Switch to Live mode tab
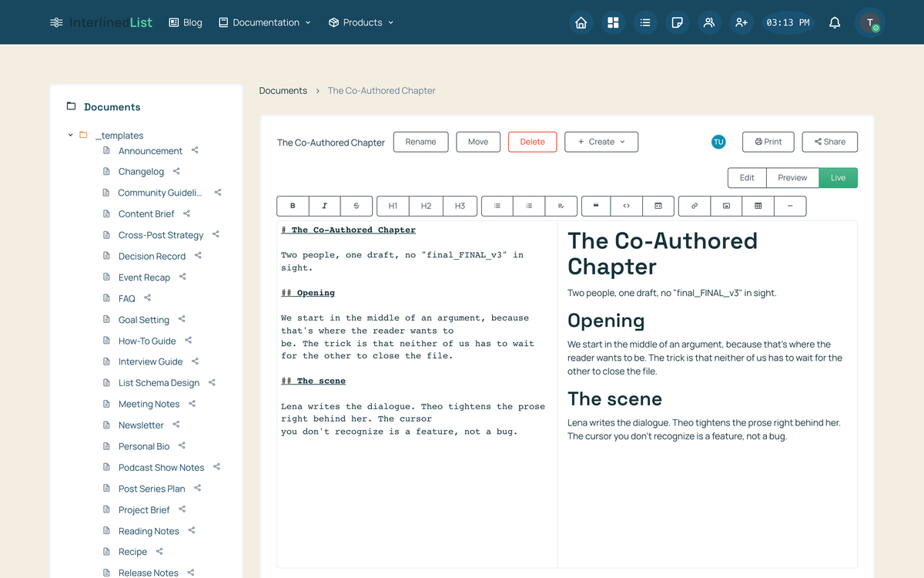 [838, 177]
